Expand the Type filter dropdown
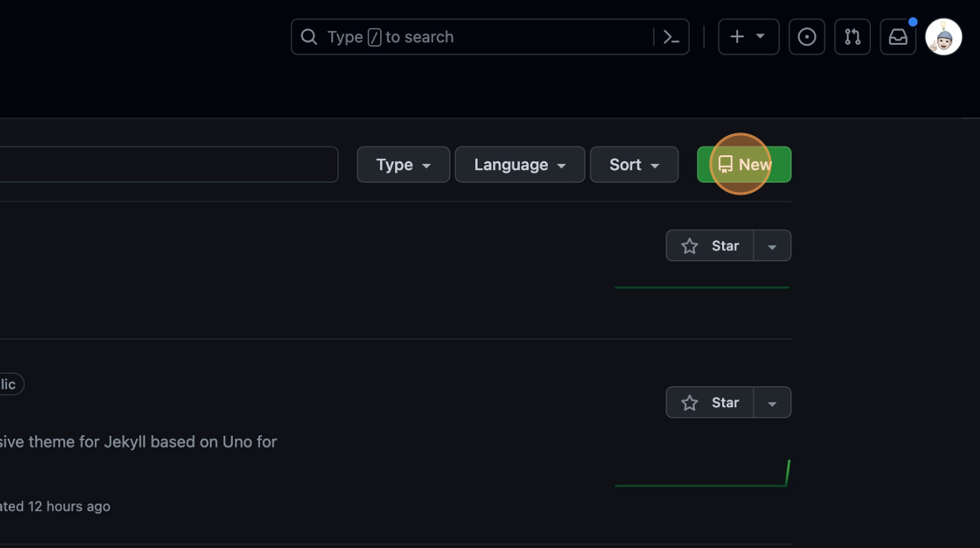Viewport: 980px width, 548px height. [403, 165]
